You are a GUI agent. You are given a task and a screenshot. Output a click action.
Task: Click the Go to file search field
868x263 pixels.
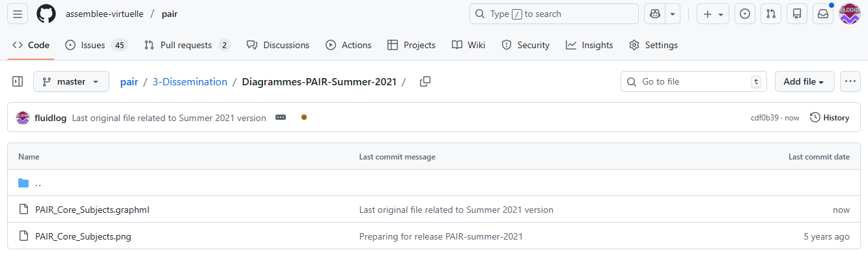690,81
